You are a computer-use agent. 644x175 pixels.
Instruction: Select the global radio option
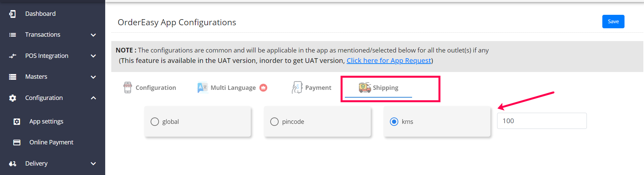[x=155, y=121]
